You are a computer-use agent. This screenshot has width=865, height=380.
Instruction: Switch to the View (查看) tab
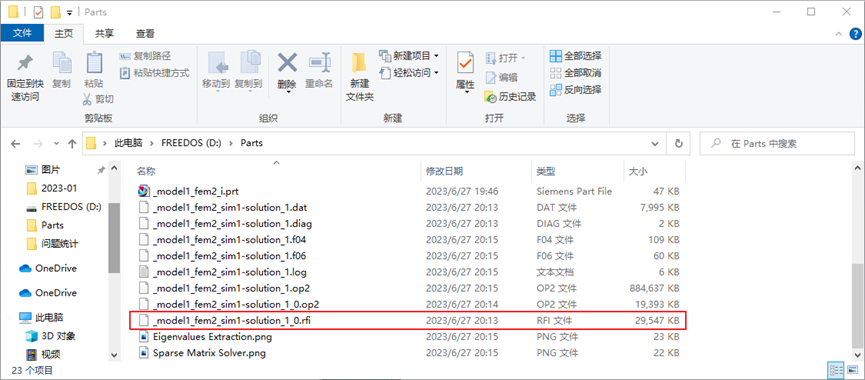tap(145, 34)
